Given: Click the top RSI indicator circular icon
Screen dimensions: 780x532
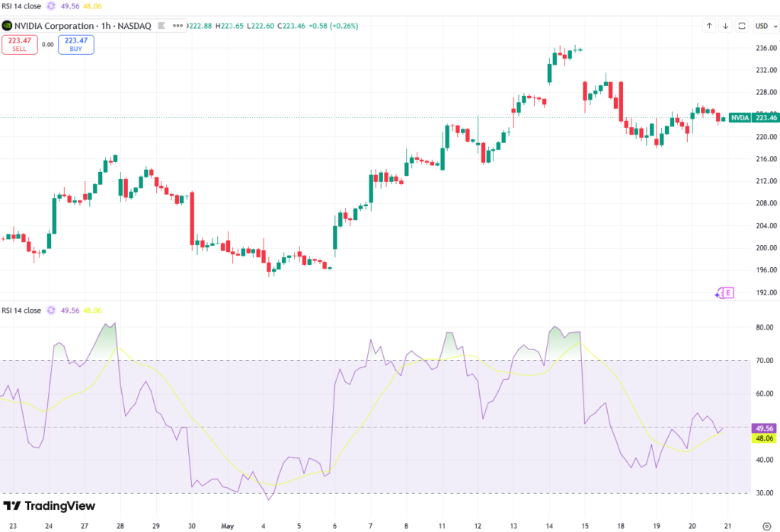Looking at the screenshot, I should click(x=51, y=6).
